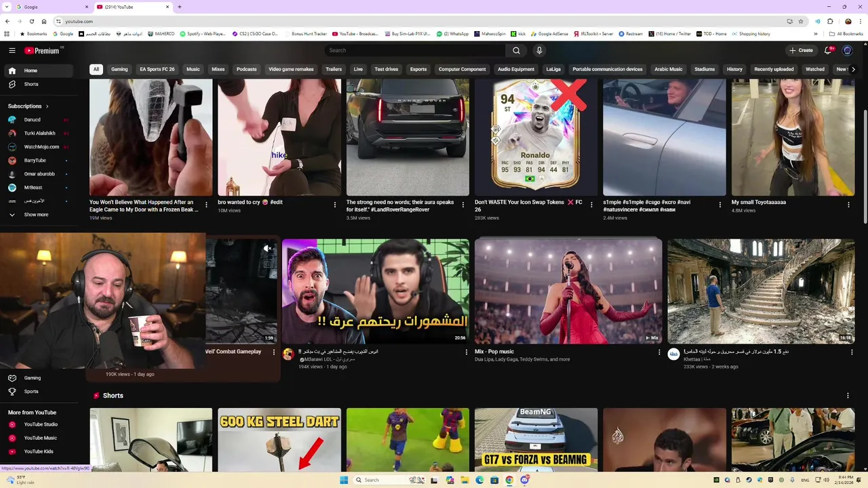Select the Gaming filter chip
This screenshot has width=868, height=488.
pos(119,69)
